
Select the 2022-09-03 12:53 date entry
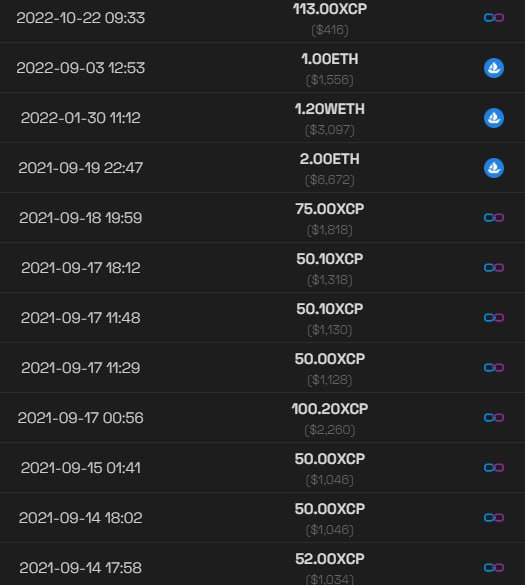(x=81, y=68)
